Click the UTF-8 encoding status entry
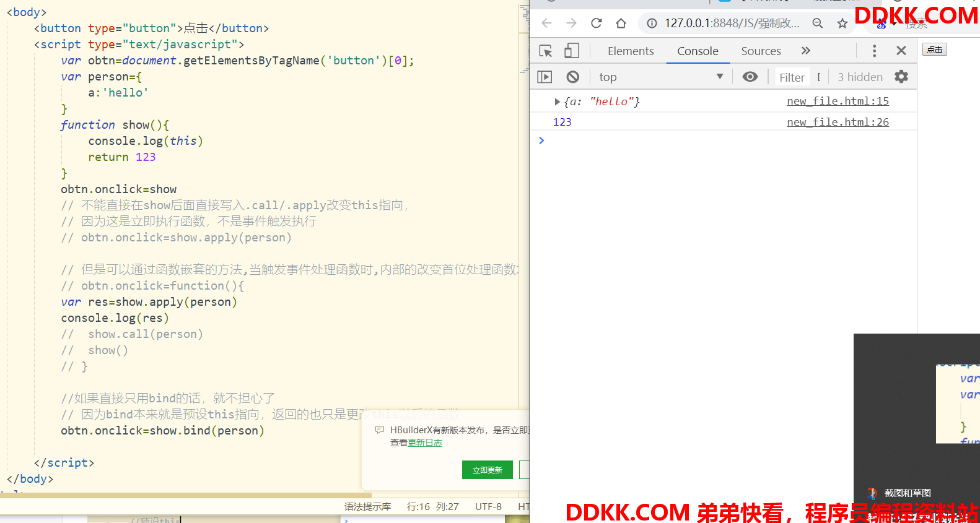 [488, 506]
